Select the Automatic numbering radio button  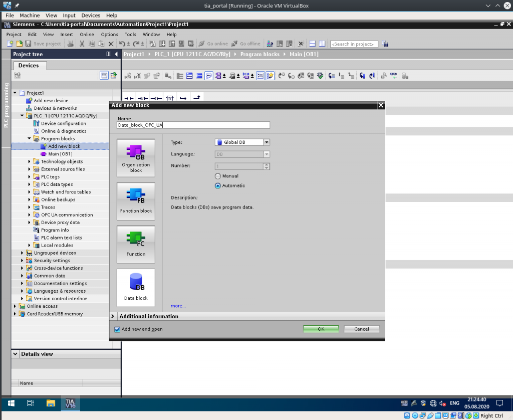pyautogui.click(x=217, y=185)
